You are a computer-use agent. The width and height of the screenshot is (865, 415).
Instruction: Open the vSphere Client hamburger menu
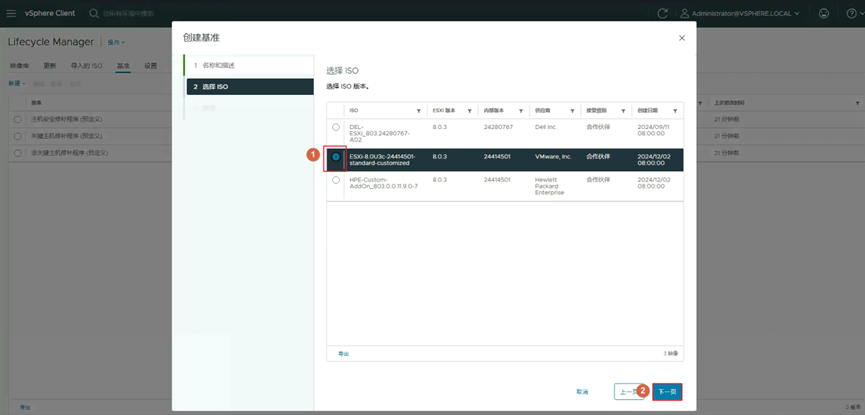12,13
